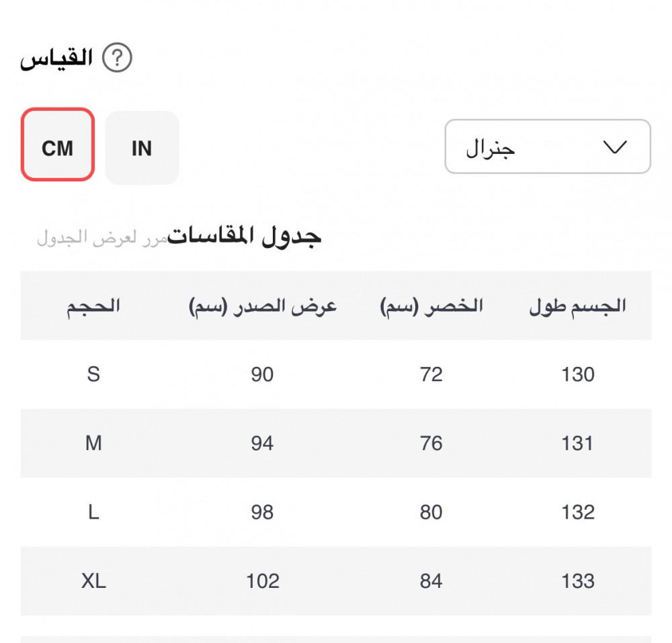
Task: Click the size help question mark icon
Action: [x=117, y=58]
